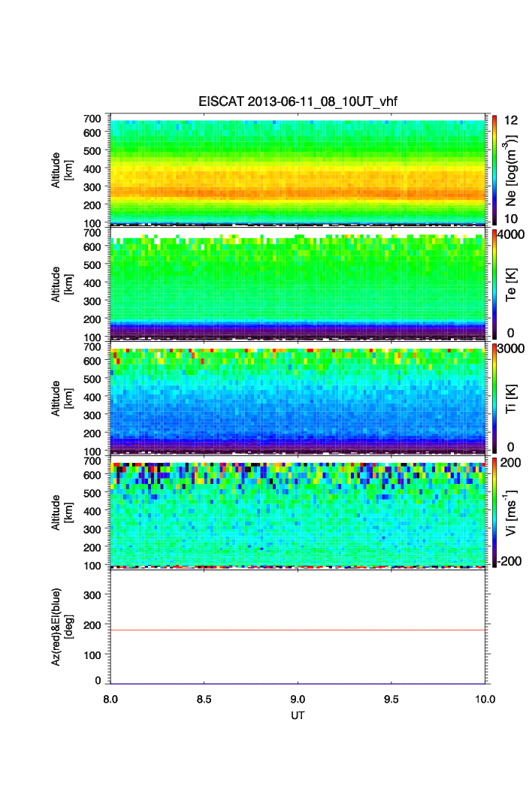Click the red azimuth line at 180 degrees

(298, 630)
